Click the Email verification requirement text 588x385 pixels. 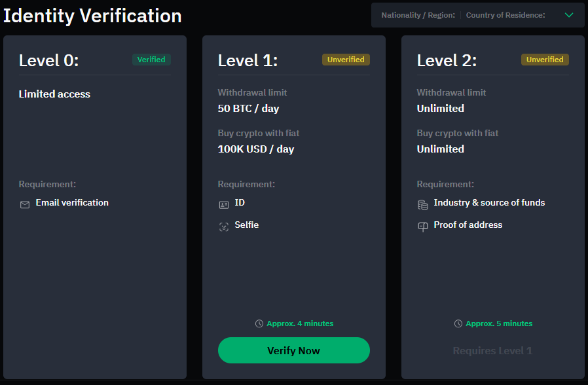pos(72,202)
